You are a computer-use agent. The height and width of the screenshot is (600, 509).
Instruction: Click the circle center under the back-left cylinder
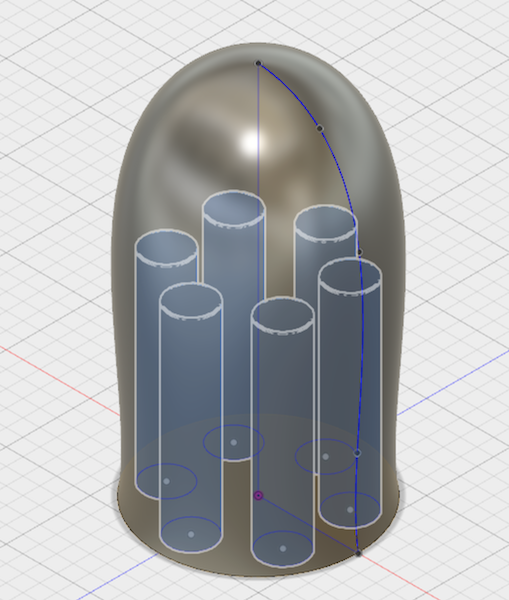tap(166, 481)
